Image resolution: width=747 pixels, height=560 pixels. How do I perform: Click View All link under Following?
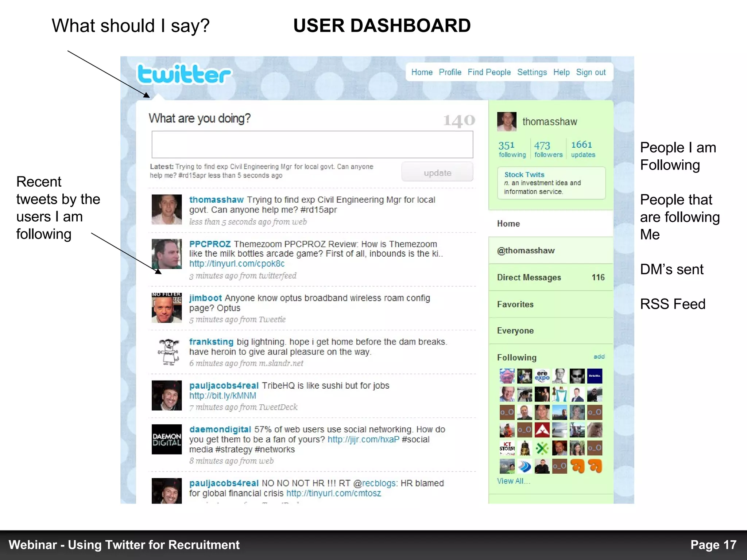pyautogui.click(x=514, y=481)
